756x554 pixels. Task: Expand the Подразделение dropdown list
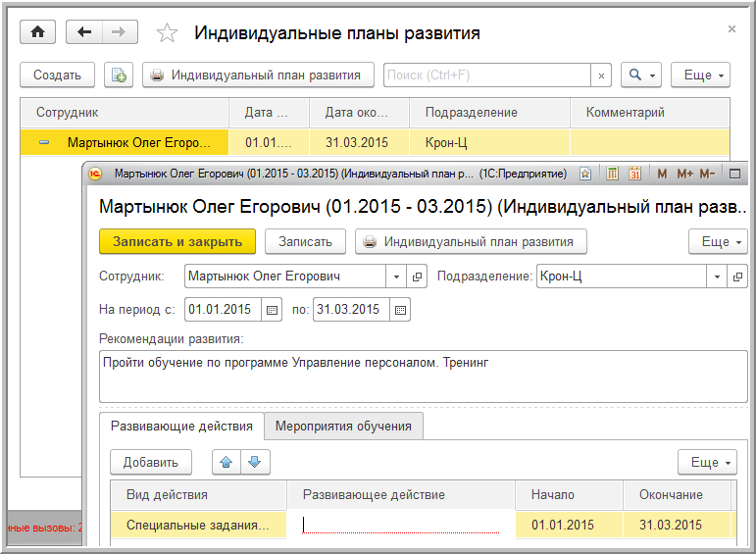click(x=717, y=277)
